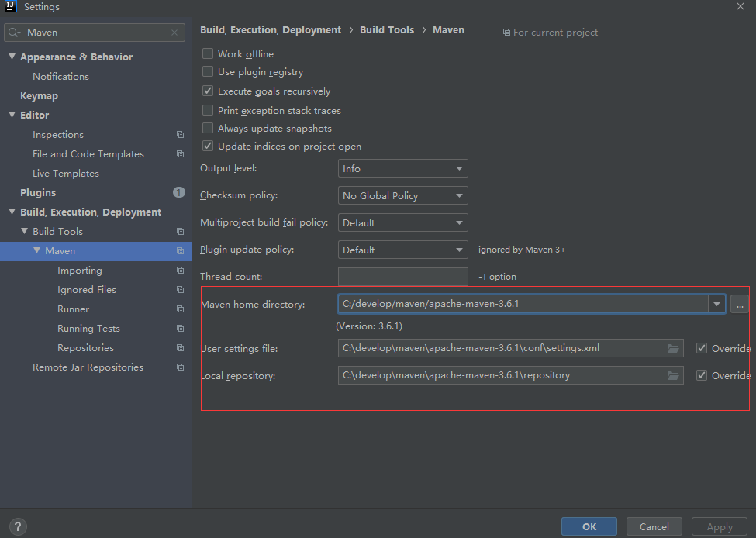Image resolution: width=756 pixels, height=538 pixels.
Task: Enable Work offline checkbox
Action: point(208,53)
